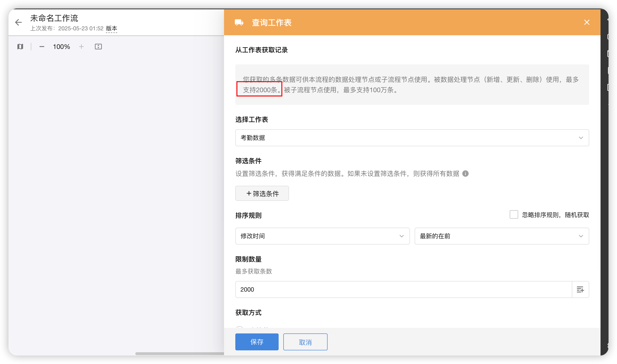617x364 pixels.
Task: Open dynamic value picker beside 2000 field
Action: click(580, 289)
